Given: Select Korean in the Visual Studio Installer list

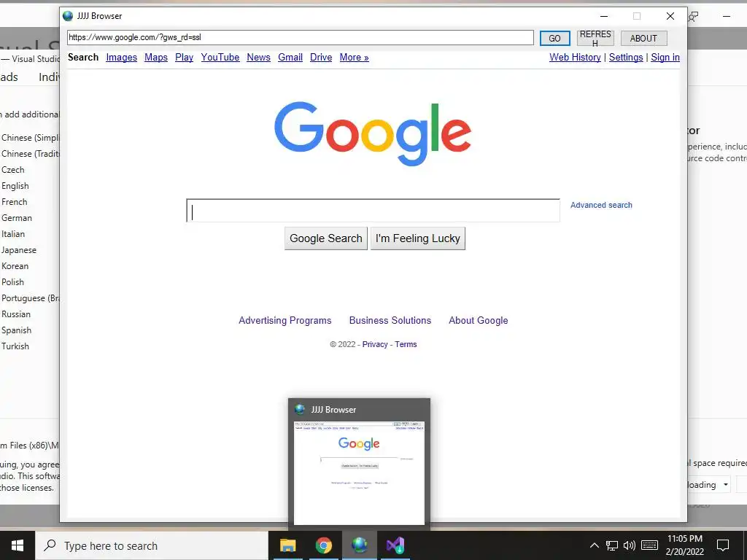Looking at the screenshot, I should [15, 266].
